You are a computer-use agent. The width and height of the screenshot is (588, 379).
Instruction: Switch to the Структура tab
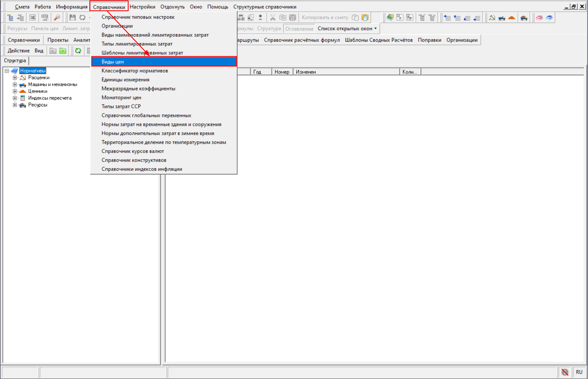pos(15,60)
